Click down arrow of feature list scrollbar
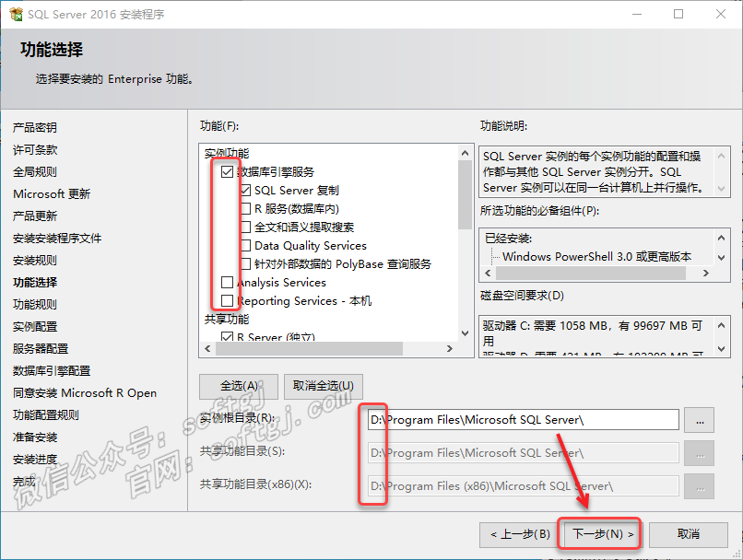 [x=465, y=333]
